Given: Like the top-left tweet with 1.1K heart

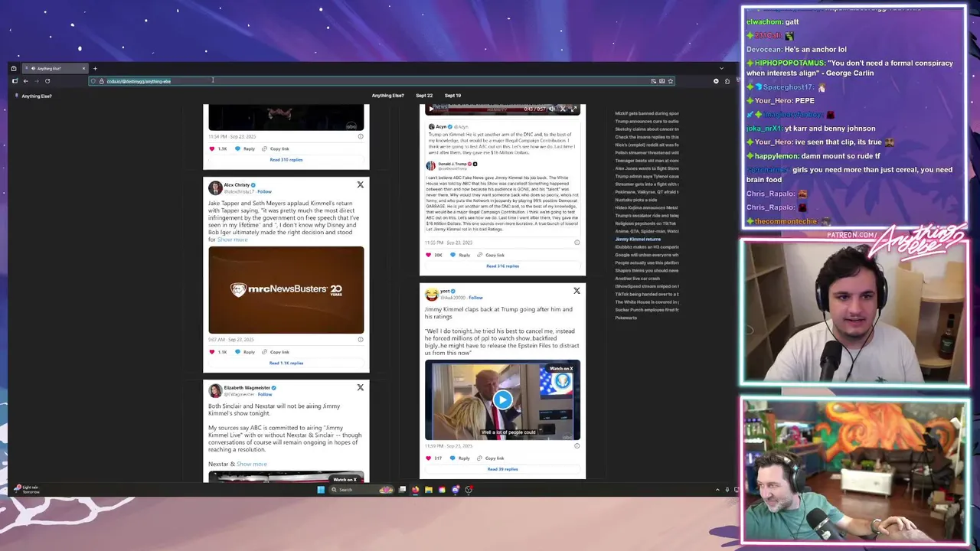Looking at the screenshot, I should (212, 148).
